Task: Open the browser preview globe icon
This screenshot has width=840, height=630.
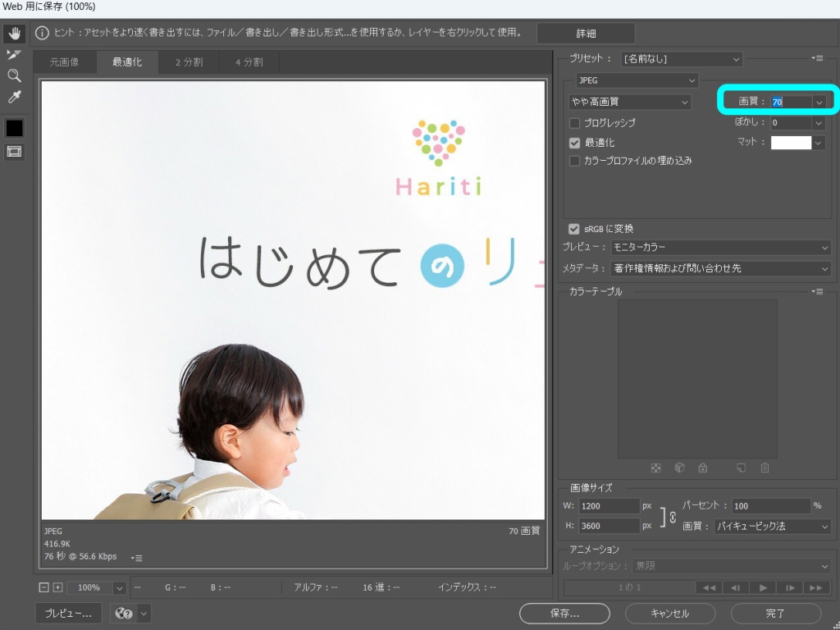Action: pos(125,613)
